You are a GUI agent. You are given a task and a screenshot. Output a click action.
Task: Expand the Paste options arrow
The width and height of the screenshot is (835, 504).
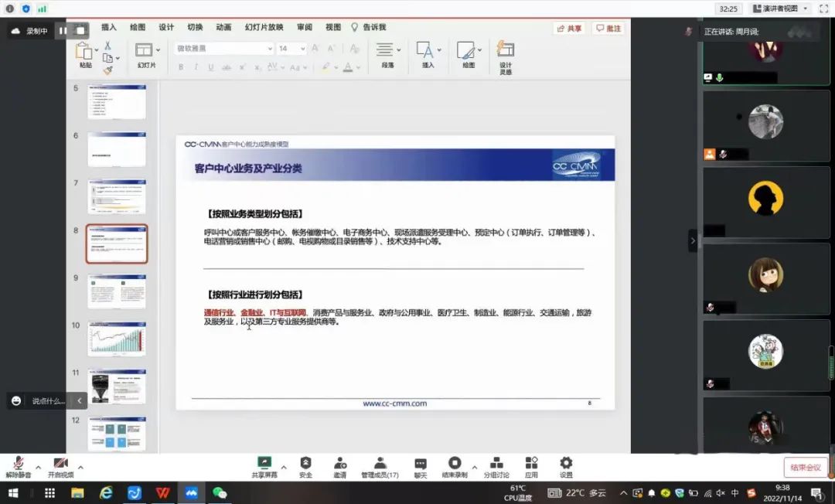pos(97,50)
